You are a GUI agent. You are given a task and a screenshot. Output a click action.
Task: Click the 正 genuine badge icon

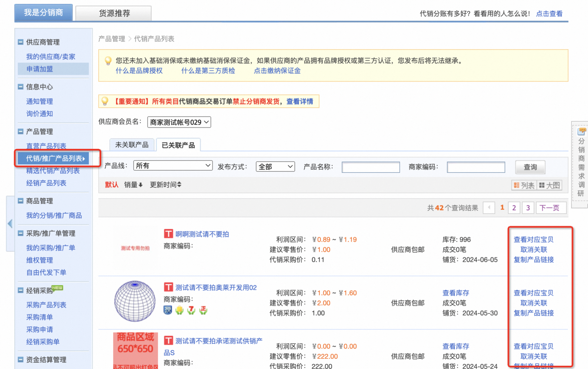pos(203,310)
